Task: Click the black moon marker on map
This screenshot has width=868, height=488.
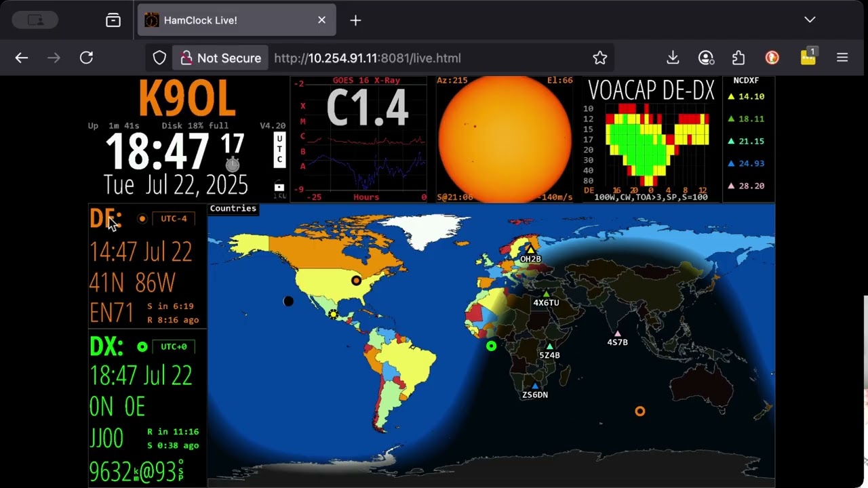Action: (x=288, y=301)
